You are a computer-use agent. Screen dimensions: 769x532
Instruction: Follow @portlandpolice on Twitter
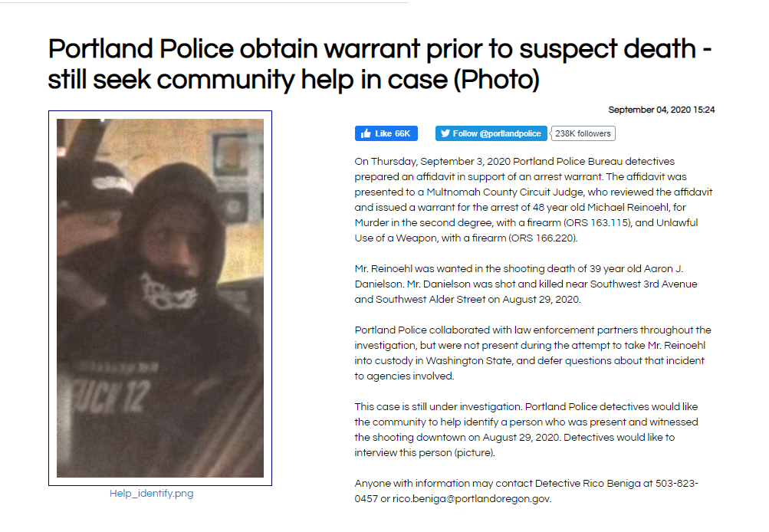(491, 133)
